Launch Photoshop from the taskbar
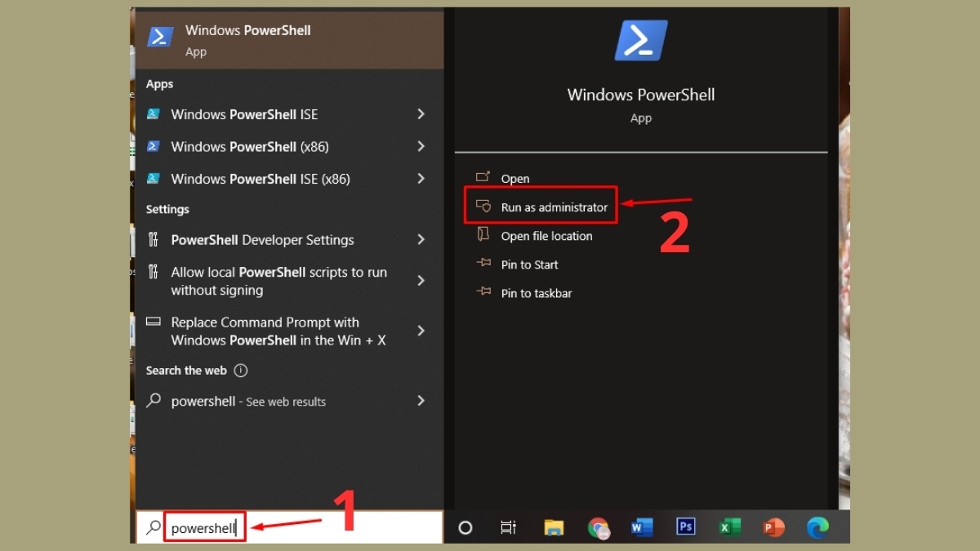Screen dimensions: 980x551 click(x=686, y=527)
